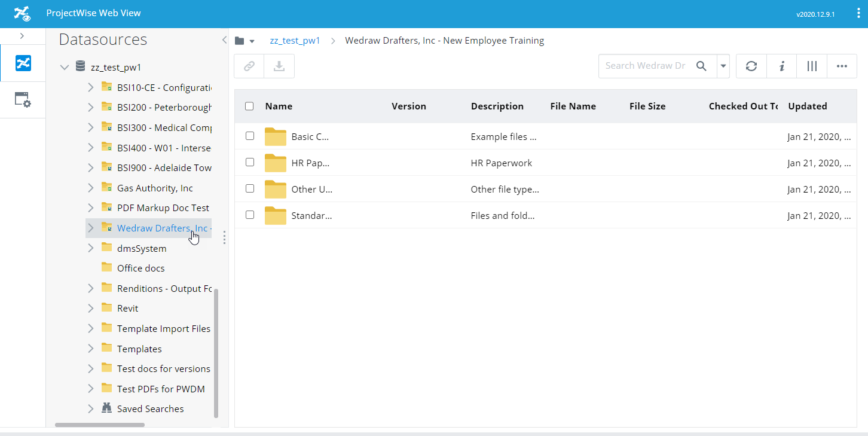Sort by the Updated column header
Screen dimensions: 868x436
807,106
